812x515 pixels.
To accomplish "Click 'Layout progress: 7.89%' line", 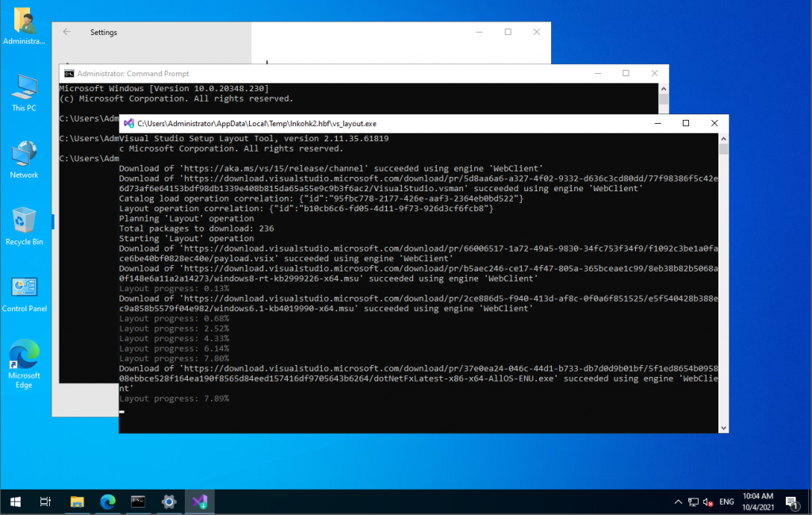I will point(174,398).
